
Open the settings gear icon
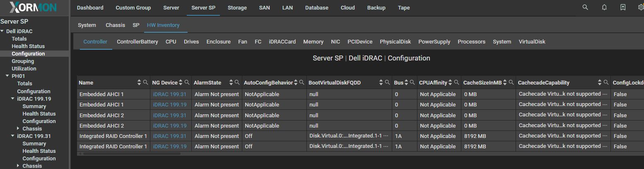[x=641, y=7]
